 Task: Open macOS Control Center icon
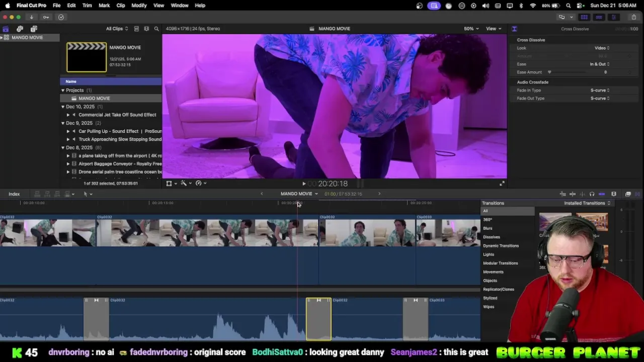580,6
